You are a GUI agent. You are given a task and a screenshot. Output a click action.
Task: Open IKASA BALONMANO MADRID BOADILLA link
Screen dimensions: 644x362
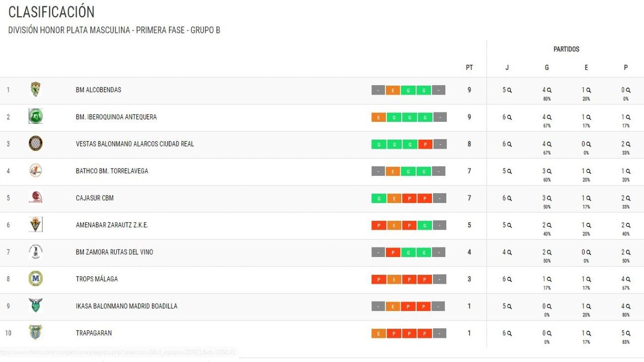[126, 306]
